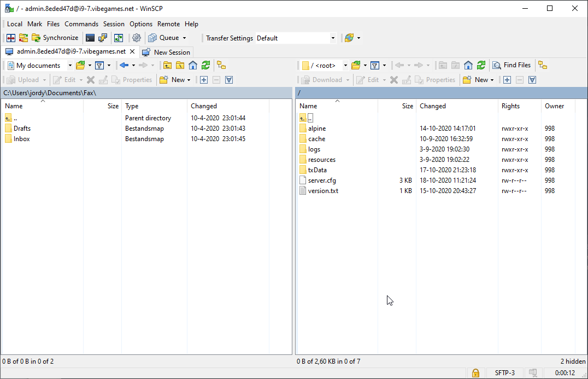Image resolution: width=588 pixels, height=379 pixels.
Task: Open the Remote menu
Action: [168, 24]
